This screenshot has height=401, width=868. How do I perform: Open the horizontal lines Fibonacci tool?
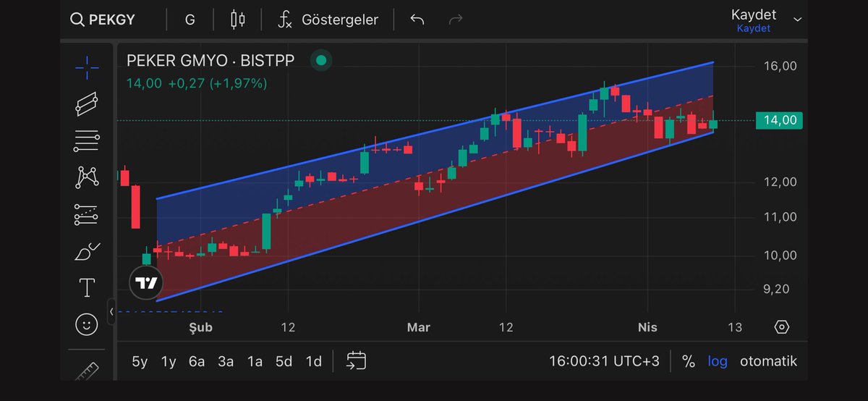coord(87,140)
